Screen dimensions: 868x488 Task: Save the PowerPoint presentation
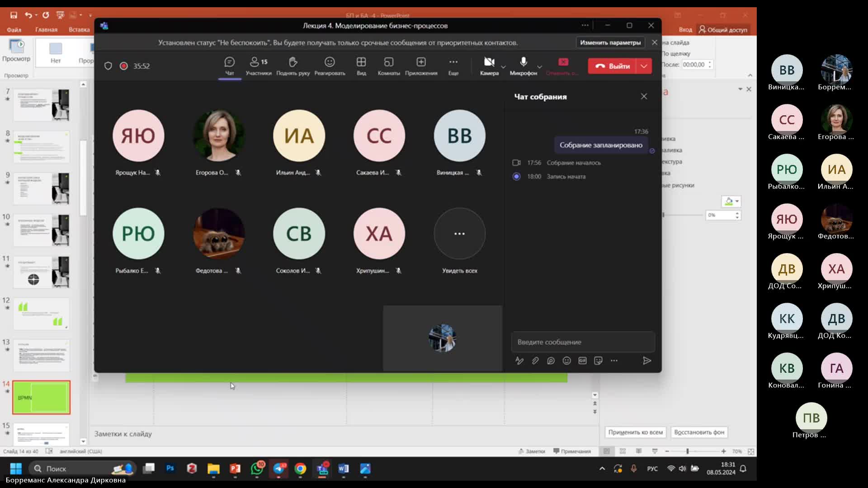pyautogui.click(x=14, y=15)
